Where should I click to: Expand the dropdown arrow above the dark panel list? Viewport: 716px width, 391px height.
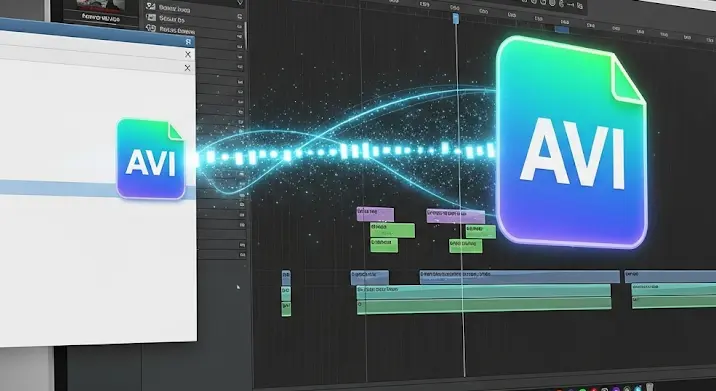(240, 3)
